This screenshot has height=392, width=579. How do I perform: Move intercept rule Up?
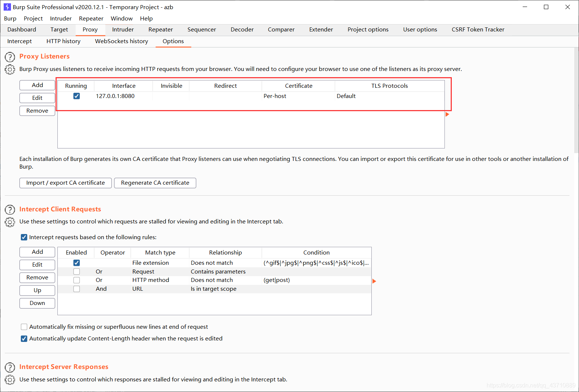pos(37,290)
